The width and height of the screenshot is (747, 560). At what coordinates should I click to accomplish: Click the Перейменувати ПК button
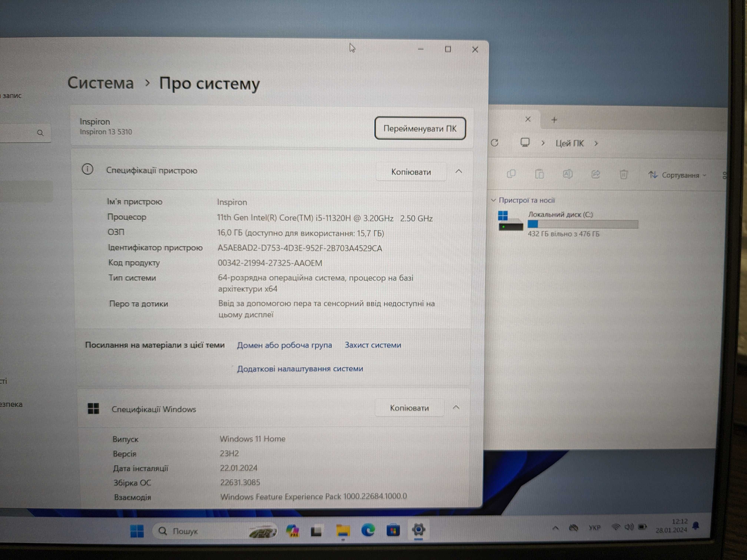click(x=420, y=129)
